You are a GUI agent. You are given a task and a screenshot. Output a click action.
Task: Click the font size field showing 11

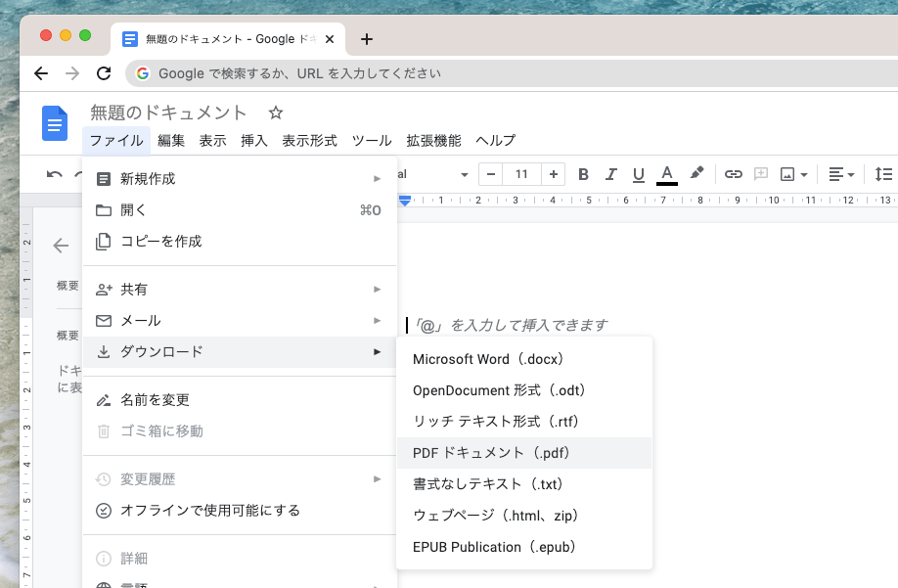pyautogui.click(x=521, y=174)
